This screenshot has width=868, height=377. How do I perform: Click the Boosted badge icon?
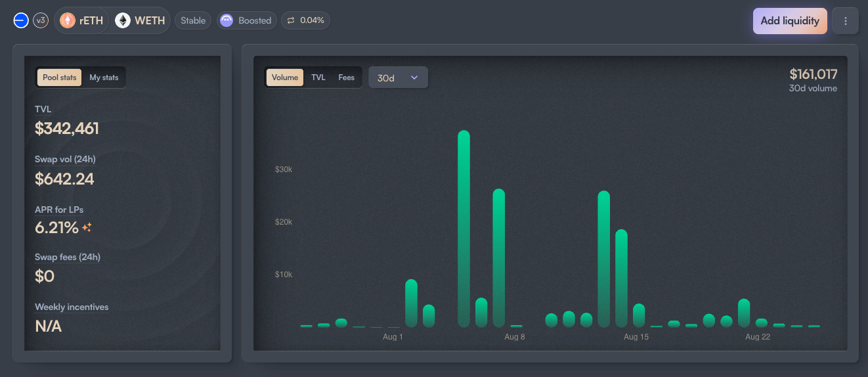227,20
